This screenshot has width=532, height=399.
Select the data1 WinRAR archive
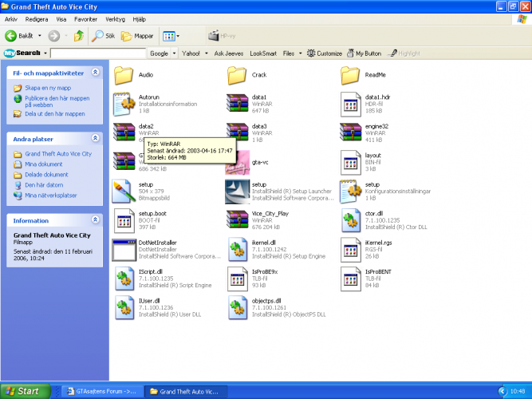coord(237,101)
